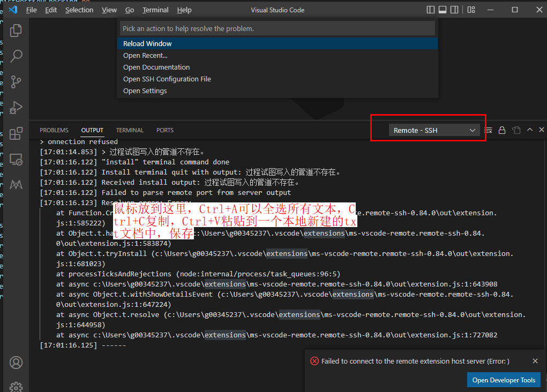Open the View menu
The height and width of the screenshot is (392, 547).
click(x=109, y=10)
